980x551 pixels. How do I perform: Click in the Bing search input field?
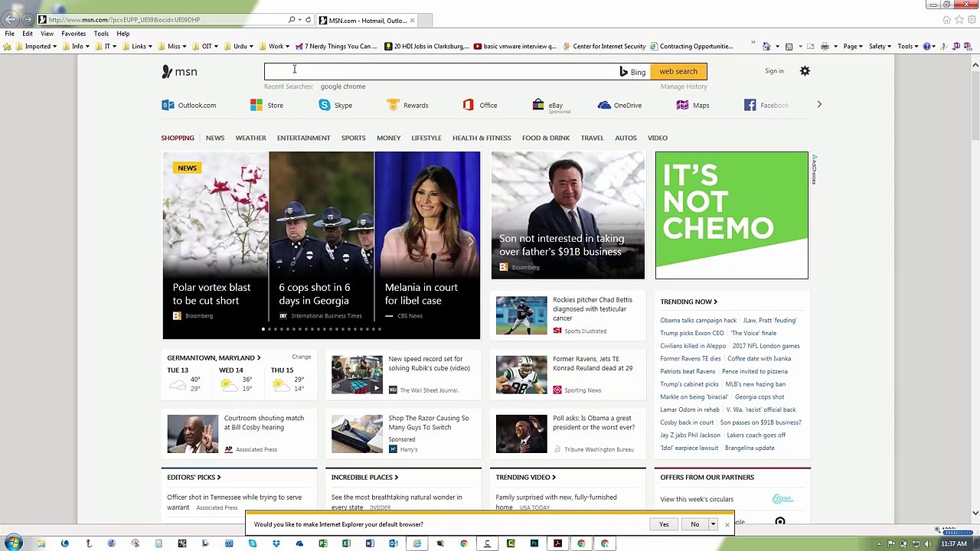click(x=442, y=71)
